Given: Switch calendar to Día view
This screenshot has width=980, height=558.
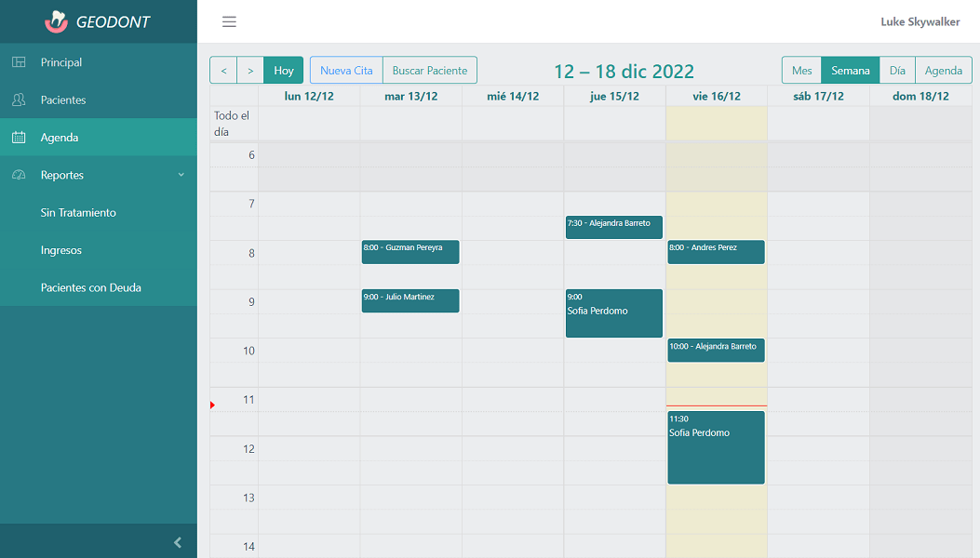Looking at the screenshot, I should click(x=897, y=71).
